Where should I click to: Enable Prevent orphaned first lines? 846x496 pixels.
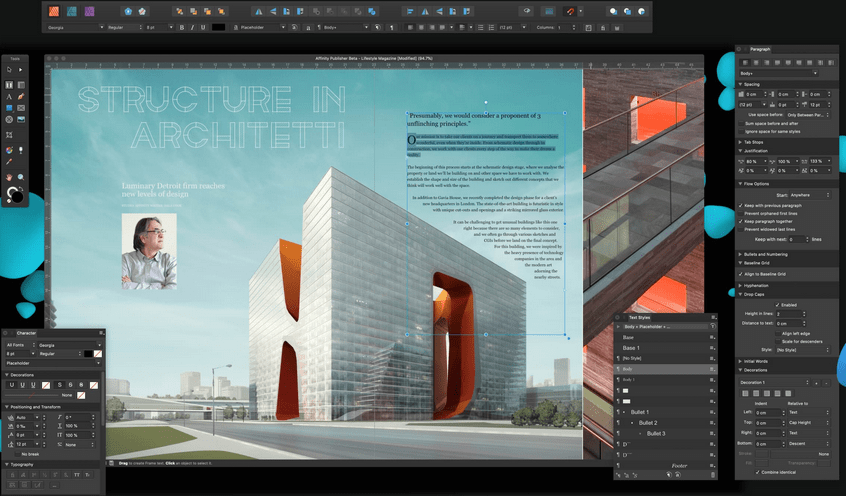click(x=741, y=214)
